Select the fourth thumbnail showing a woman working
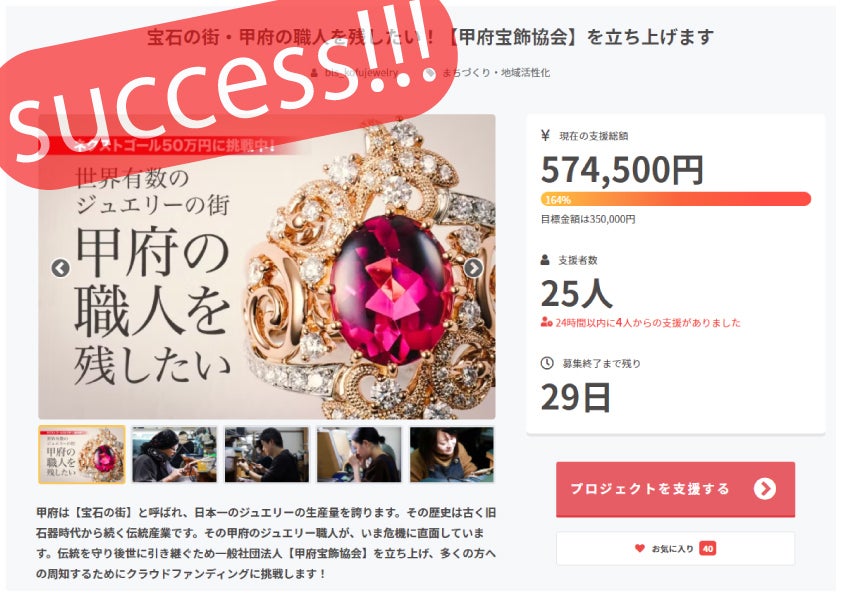842x595 pixels. (x=359, y=454)
